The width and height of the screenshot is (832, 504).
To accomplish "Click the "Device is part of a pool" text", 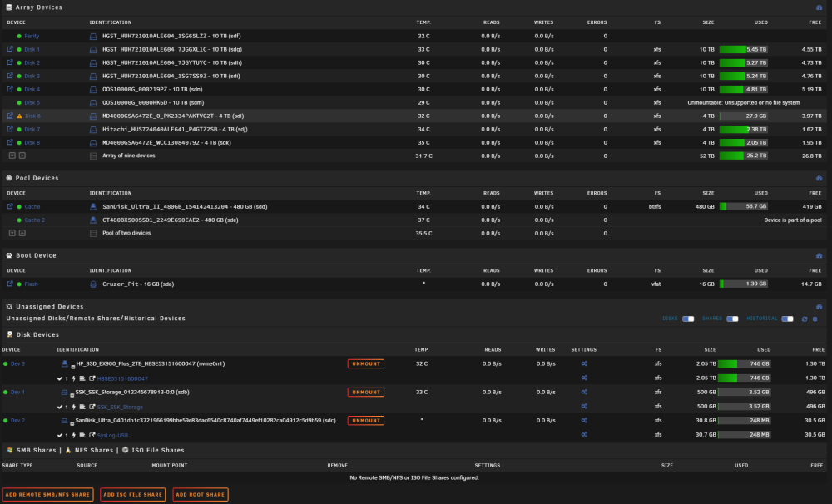I will [793, 220].
